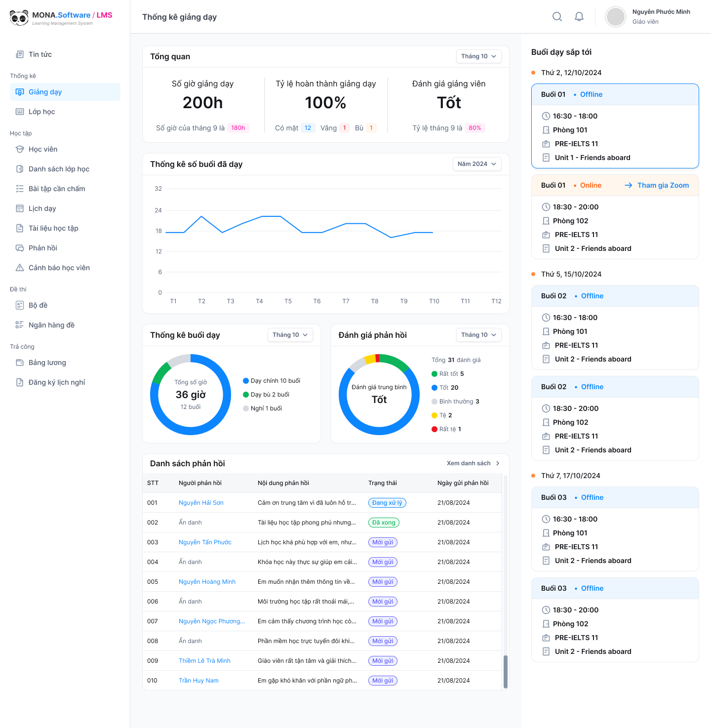This screenshot has height=728, width=711.
Task: Open Xem danh sách feedback link
Action: click(473, 463)
